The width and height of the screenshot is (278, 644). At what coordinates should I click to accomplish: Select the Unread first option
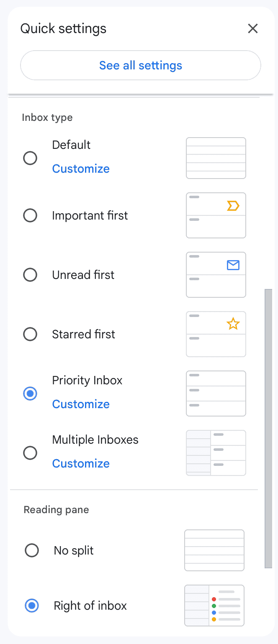pos(30,275)
